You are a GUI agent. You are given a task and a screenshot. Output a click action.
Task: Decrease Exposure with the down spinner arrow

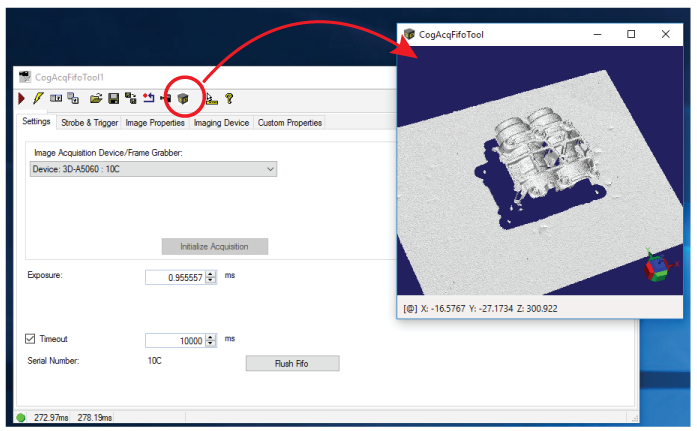click(x=211, y=280)
